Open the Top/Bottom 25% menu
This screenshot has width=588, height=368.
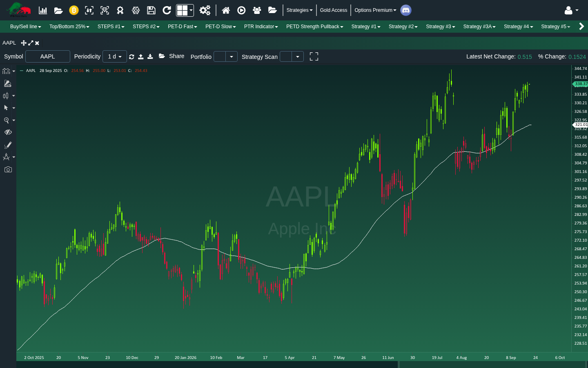point(69,27)
